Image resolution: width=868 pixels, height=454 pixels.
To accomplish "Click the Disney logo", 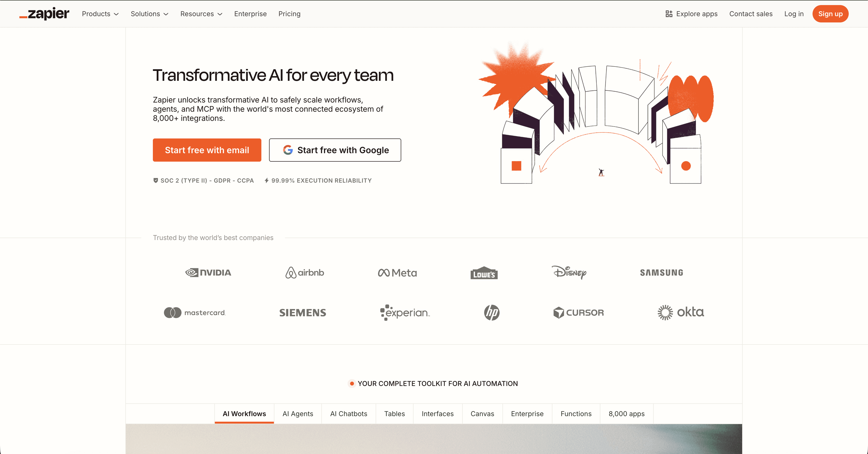I will click(569, 272).
